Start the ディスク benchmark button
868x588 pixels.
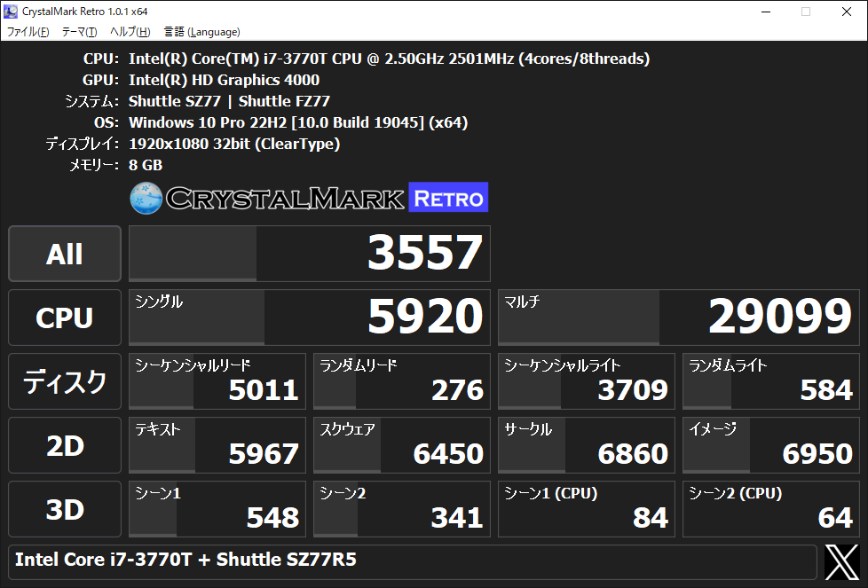[x=65, y=381]
